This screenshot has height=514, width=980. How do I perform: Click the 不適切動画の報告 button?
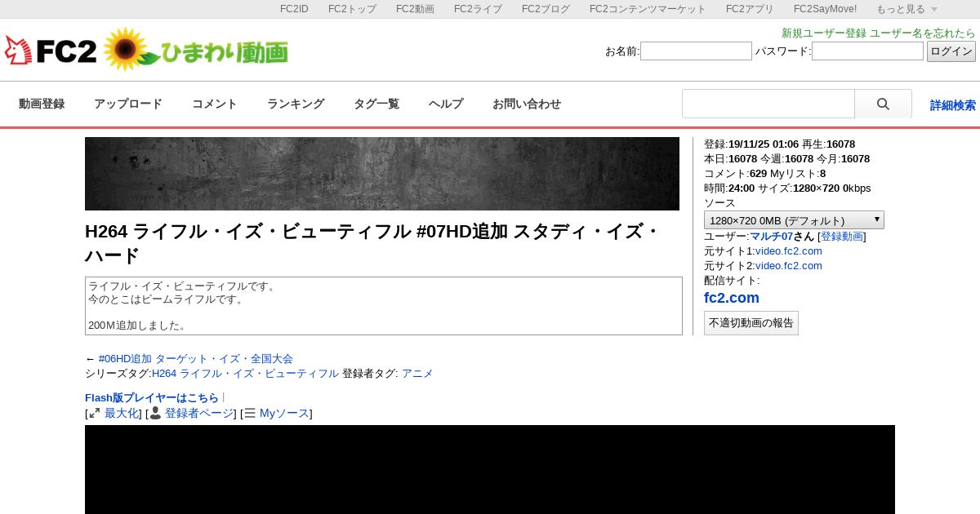[x=751, y=323]
